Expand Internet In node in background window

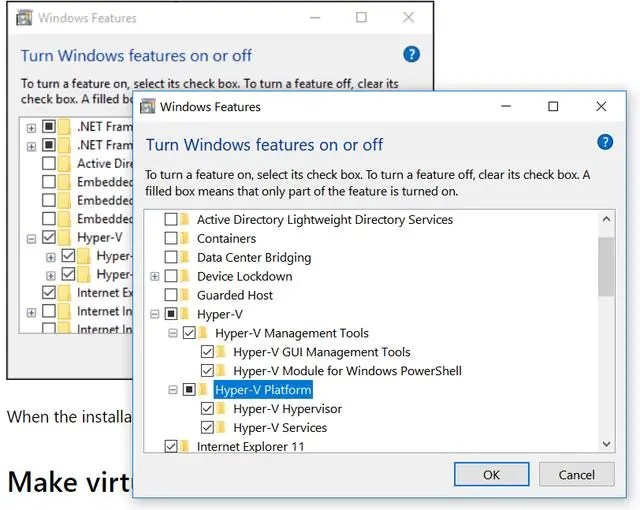[x=31, y=313]
